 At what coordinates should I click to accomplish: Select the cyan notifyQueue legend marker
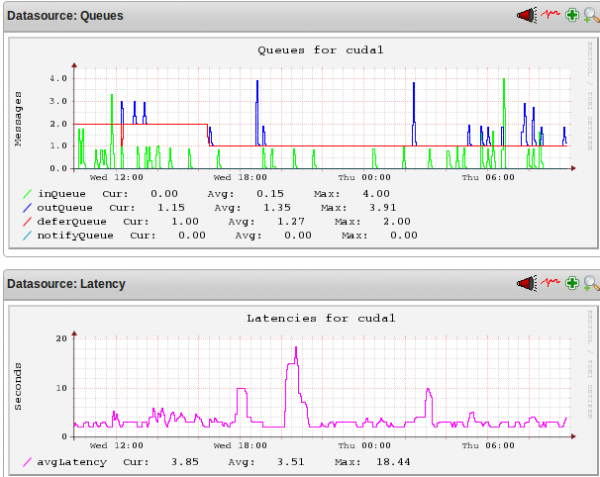pos(26,235)
